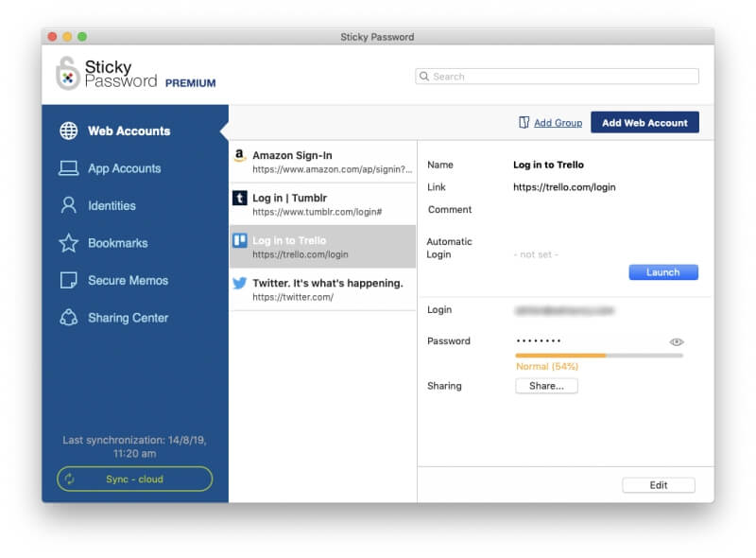Click the Web Accounts globe icon
Image resolution: width=756 pixels, height=558 pixels.
[x=68, y=131]
